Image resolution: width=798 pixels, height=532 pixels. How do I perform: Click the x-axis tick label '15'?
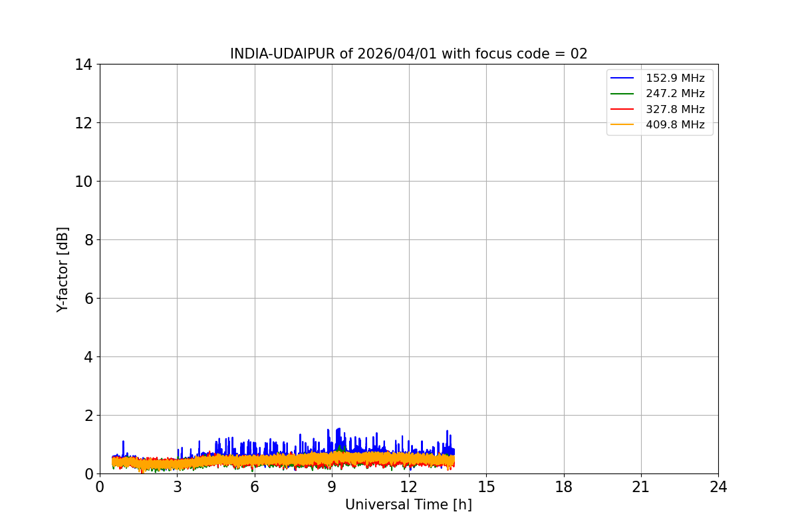pyautogui.click(x=486, y=487)
